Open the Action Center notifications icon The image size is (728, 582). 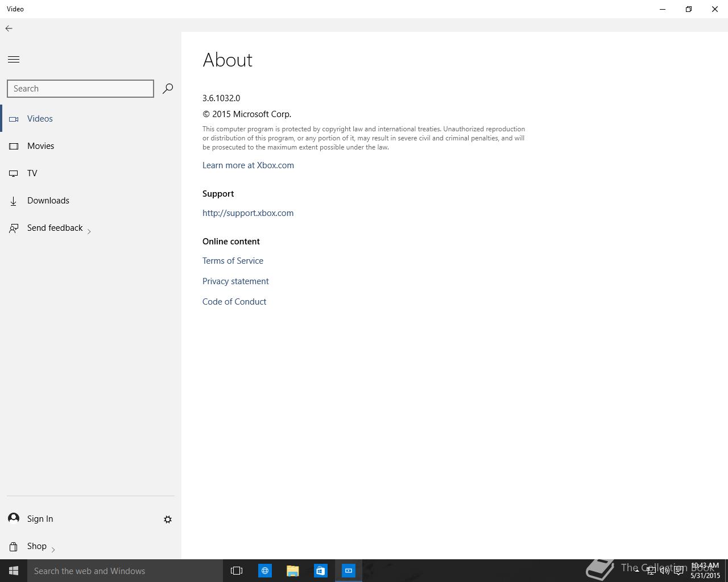[679, 571]
